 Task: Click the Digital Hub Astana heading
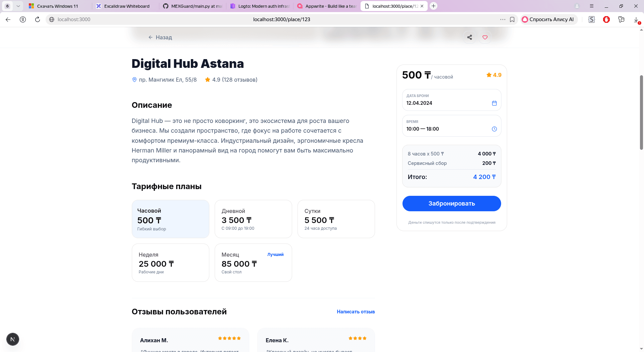188,63
